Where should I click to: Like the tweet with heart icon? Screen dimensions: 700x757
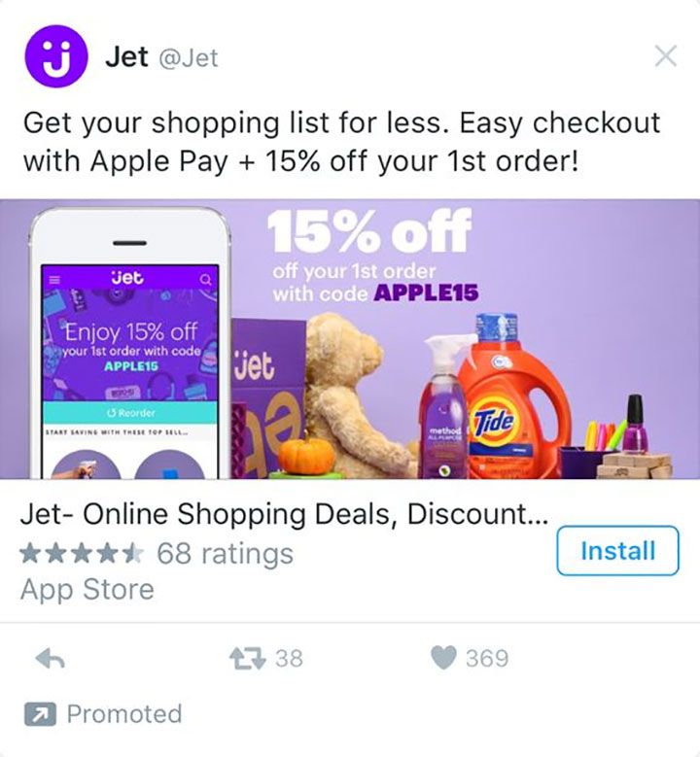443,659
